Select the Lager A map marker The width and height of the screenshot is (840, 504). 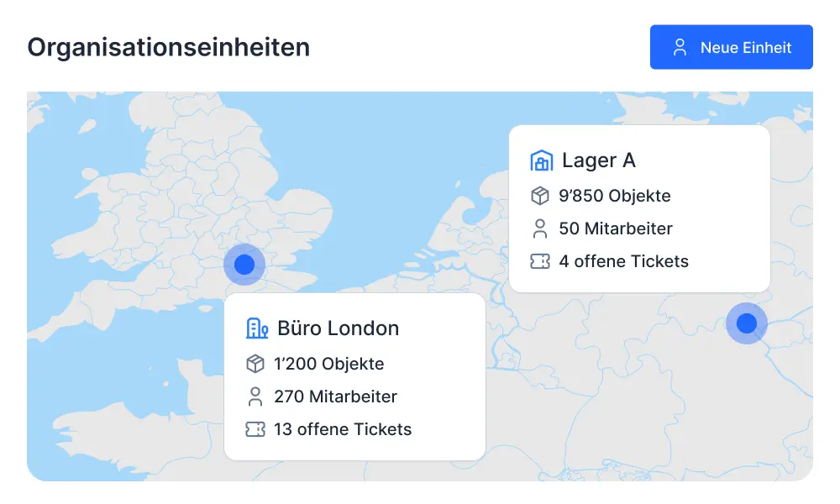tap(747, 323)
